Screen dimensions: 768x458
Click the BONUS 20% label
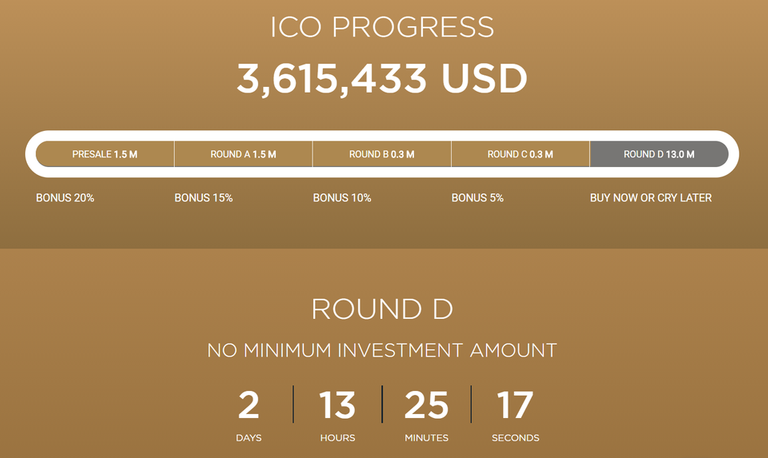(65, 198)
